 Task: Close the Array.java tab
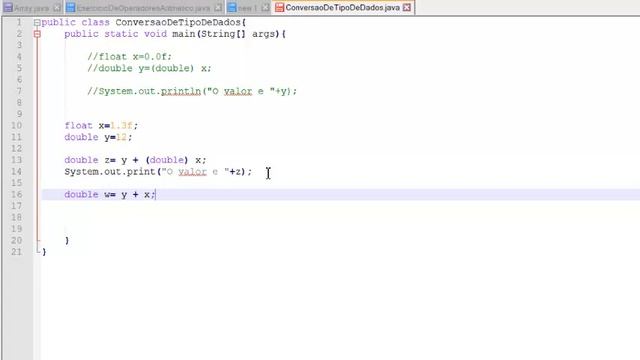(x=57, y=8)
